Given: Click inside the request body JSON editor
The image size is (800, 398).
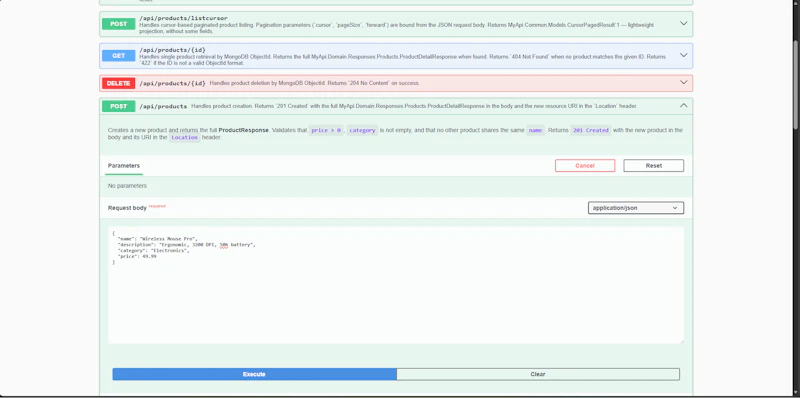Looking at the screenshot, I should (x=396, y=285).
